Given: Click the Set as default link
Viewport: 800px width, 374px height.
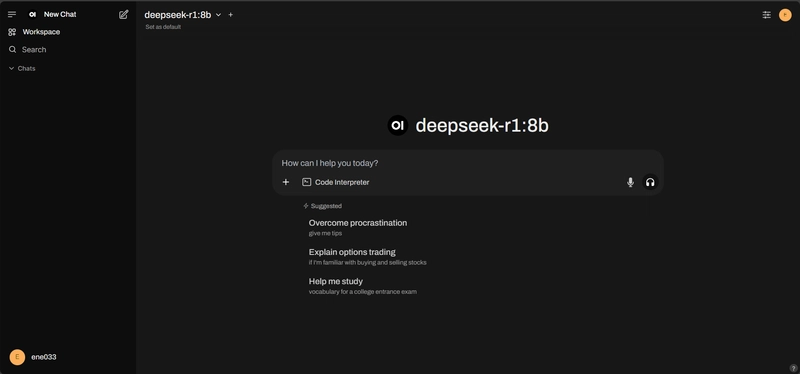Looking at the screenshot, I should (163, 27).
